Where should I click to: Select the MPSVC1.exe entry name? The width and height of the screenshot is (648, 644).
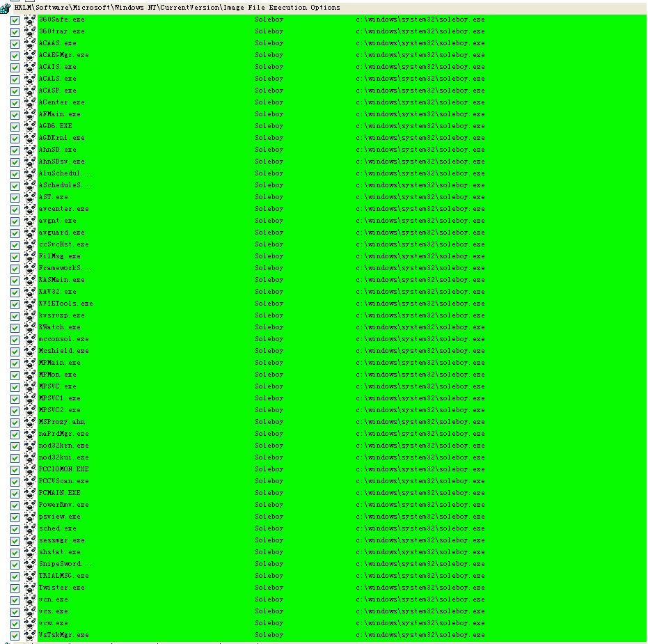click(x=60, y=398)
